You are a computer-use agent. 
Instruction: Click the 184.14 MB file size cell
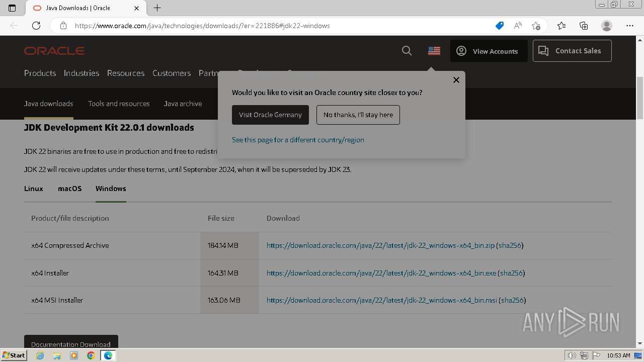(x=229, y=245)
